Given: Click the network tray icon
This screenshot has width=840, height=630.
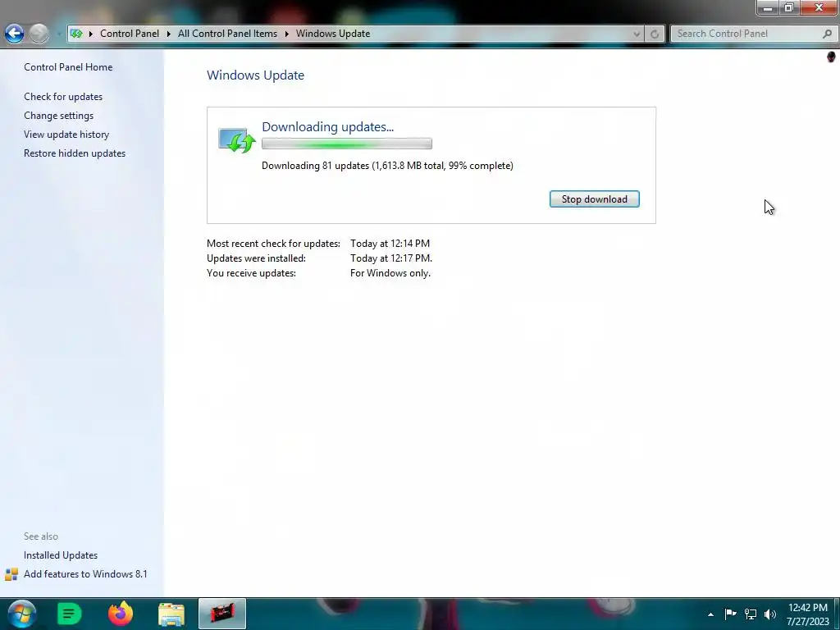Looking at the screenshot, I should click(x=751, y=614).
